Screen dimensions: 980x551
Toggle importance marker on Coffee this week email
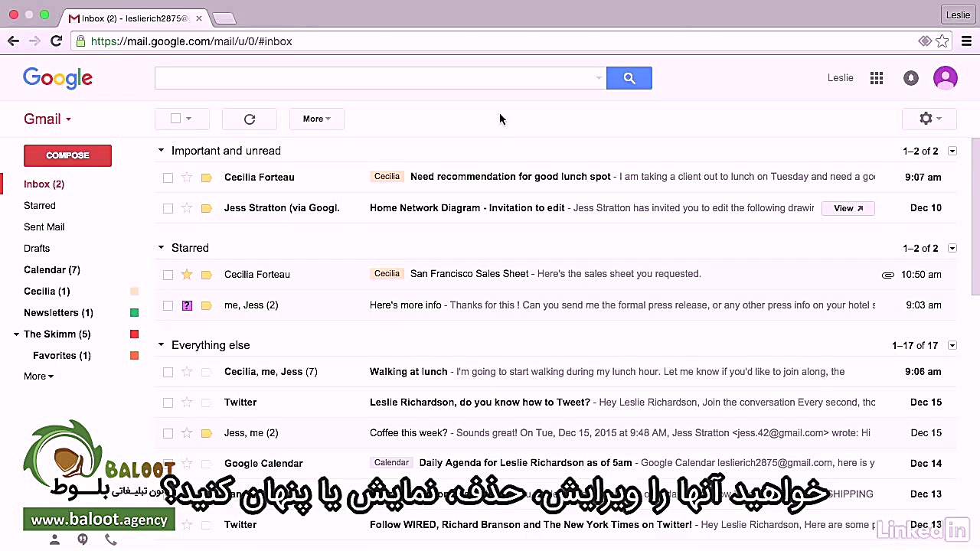206,433
